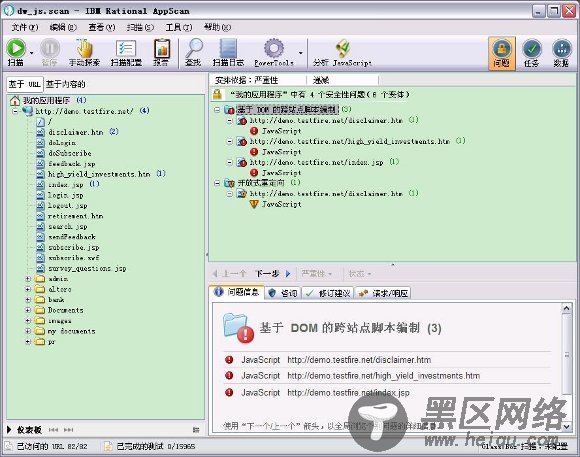
Task: Open index.jsp JavaScript link in details
Action: (348, 393)
